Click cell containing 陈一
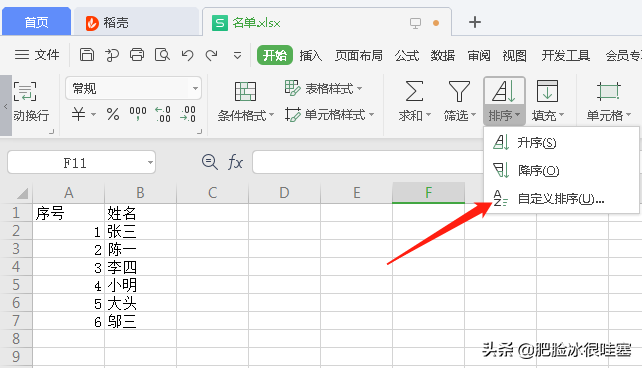The image size is (642, 368). pos(140,249)
